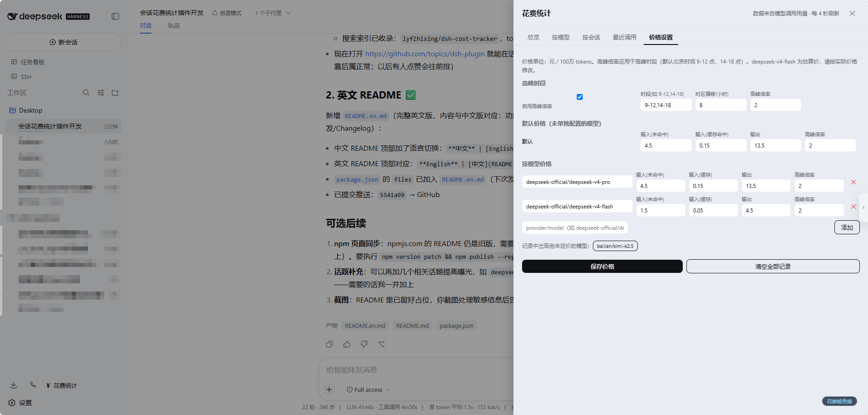Toggle the 启用高峰倍率 checkbox
Image resolution: width=868 pixels, height=415 pixels.
[580, 97]
